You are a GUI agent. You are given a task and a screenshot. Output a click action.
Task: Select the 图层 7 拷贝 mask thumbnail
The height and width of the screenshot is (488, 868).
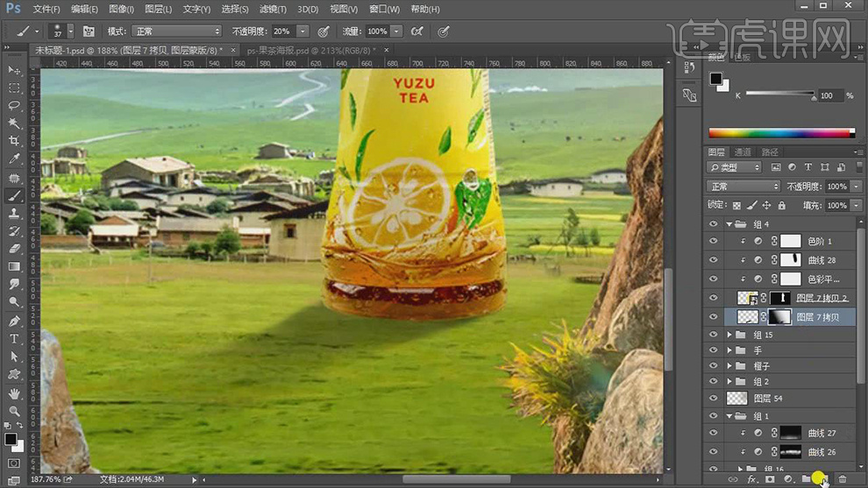coord(779,317)
